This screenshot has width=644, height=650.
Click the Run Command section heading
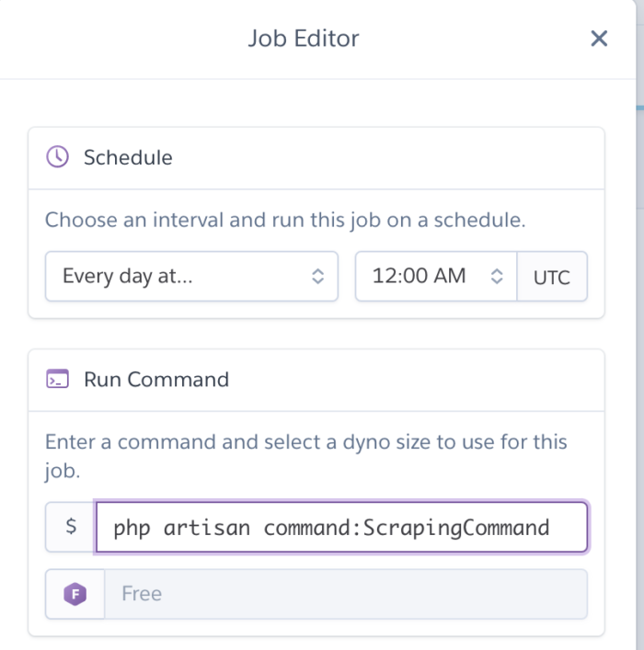[156, 380]
